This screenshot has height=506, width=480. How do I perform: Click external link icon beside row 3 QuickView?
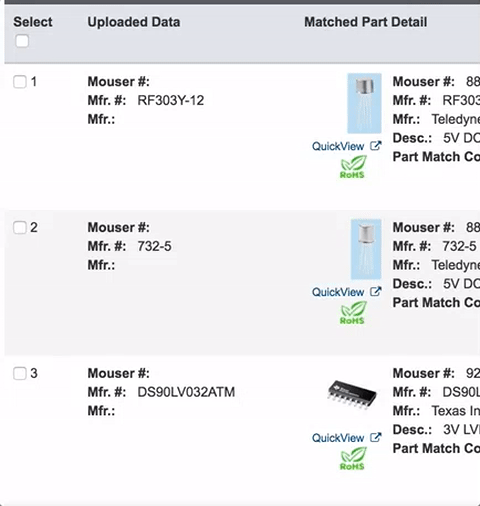[376, 437]
